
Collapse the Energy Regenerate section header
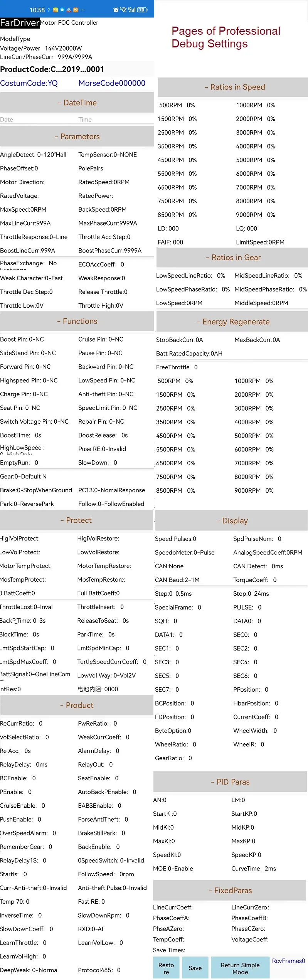(x=232, y=322)
